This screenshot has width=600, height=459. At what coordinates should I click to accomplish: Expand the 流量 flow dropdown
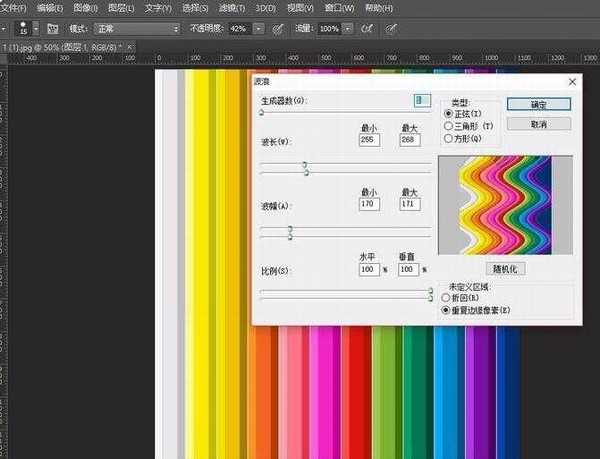click(x=340, y=29)
